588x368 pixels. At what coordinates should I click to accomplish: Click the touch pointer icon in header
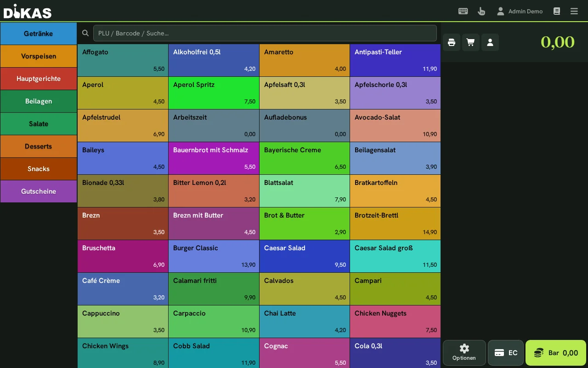[481, 11]
